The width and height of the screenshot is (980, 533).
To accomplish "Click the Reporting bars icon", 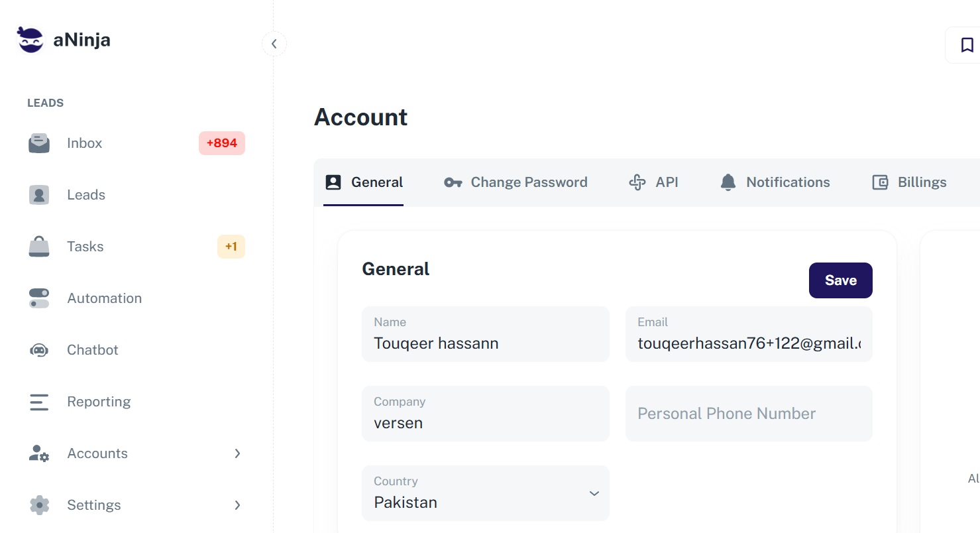I will pos(39,402).
